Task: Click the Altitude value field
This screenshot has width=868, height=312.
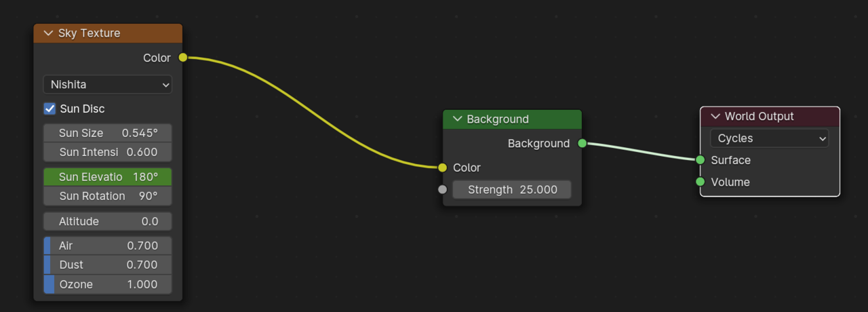Action: [x=108, y=221]
